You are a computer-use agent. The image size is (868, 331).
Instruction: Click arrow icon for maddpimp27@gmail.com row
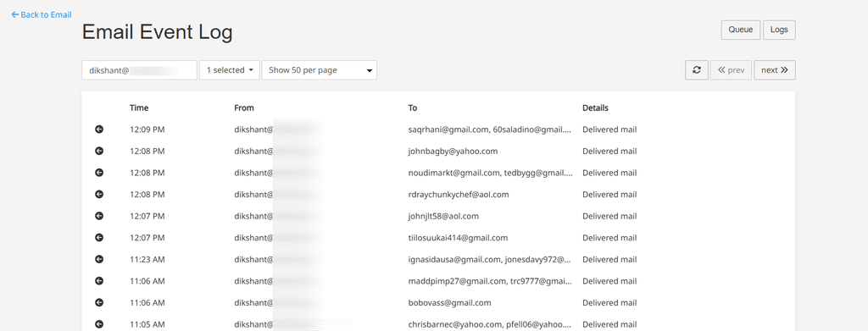tap(99, 281)
